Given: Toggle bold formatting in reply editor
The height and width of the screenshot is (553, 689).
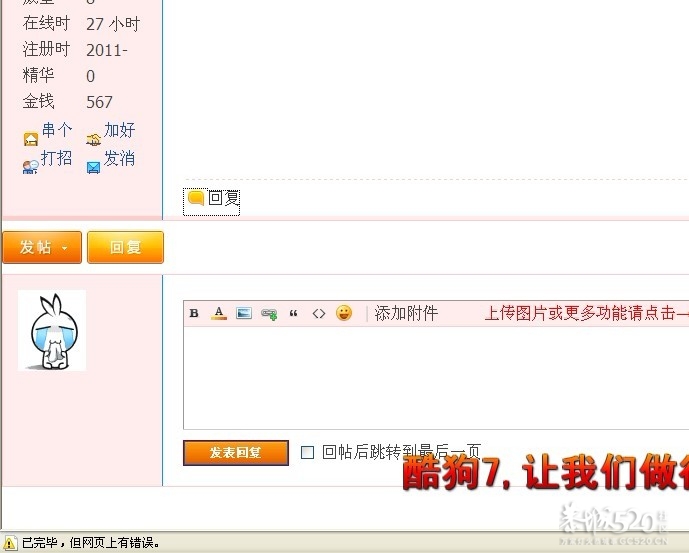Looking at the screenshot, I should [194, 313].
